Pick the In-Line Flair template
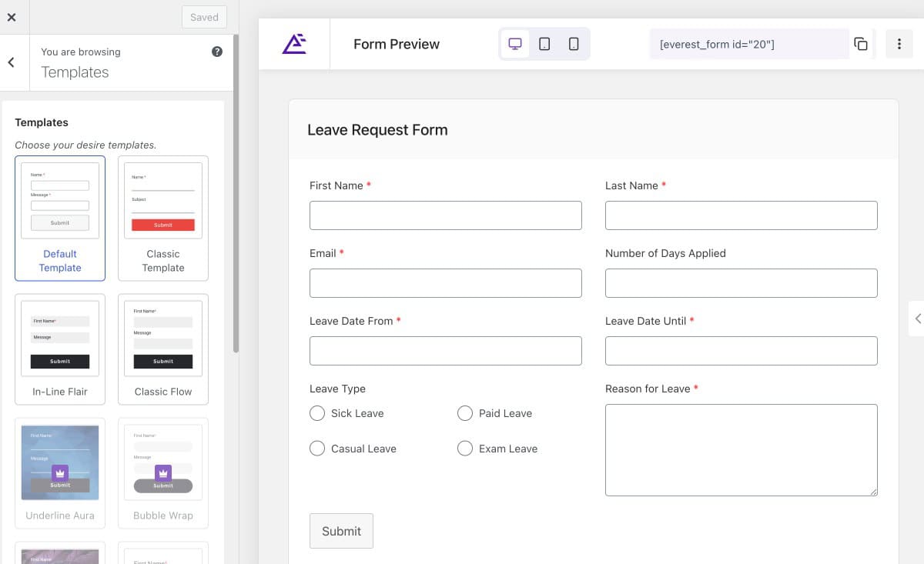Viewport: 924px width, 564px height. coord(60,349)
